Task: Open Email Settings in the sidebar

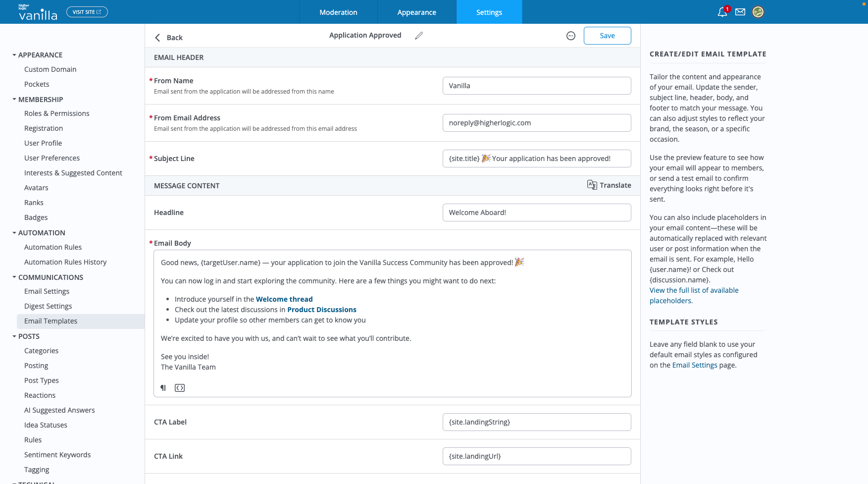Action: point(47,291)
